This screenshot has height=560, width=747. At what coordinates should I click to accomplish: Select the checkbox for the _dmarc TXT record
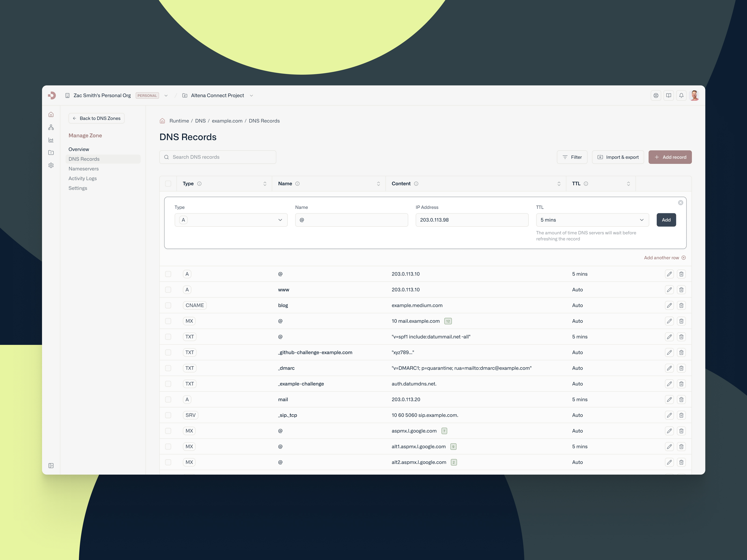click(168, 368)
